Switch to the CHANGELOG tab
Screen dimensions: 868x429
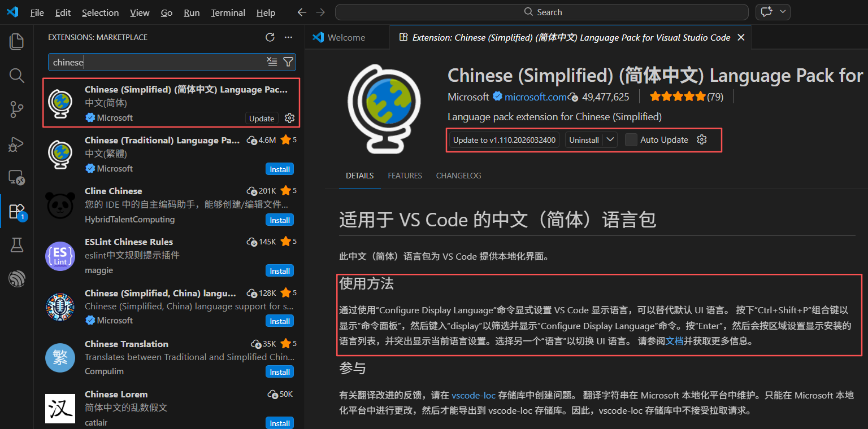pos(459,176)
